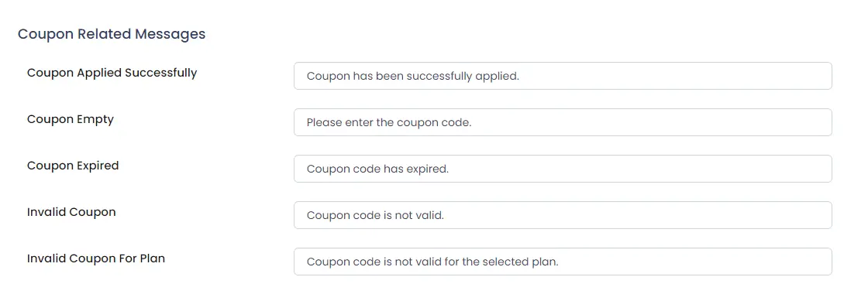This screenshot has width=868, height=308.
Task: Click inside 'Coupon code is not valid.' text
Action: [x=375, y=216]
